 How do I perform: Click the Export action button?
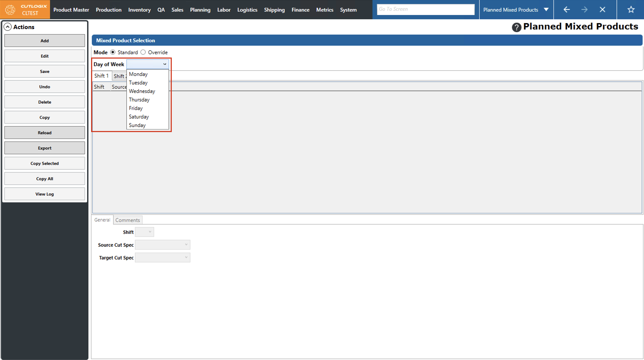click(45, 148)
